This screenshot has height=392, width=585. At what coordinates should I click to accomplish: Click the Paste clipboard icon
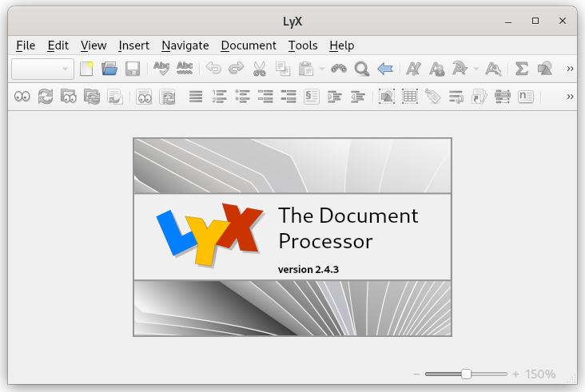pos(305,69)
